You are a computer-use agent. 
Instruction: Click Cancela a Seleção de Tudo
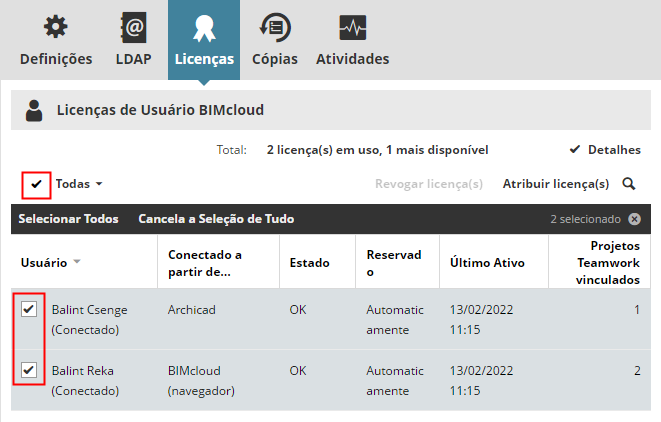tap(216, 219)
